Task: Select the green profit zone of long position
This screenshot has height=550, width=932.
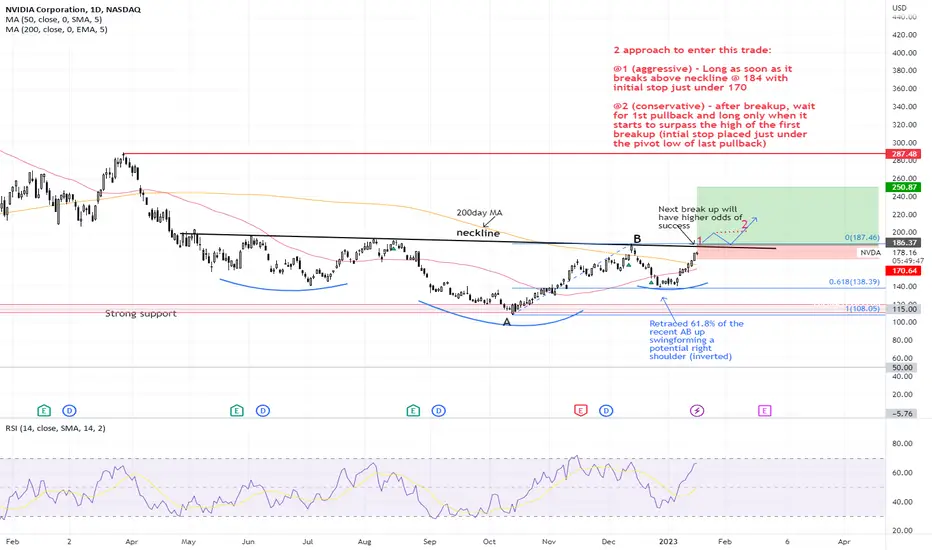Action: (788, 215)
